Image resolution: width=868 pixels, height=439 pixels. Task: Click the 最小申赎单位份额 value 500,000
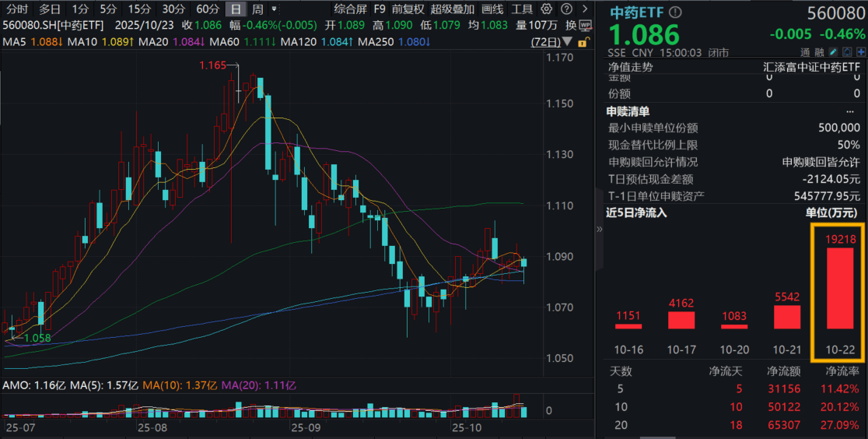click(x=839, y=128)
